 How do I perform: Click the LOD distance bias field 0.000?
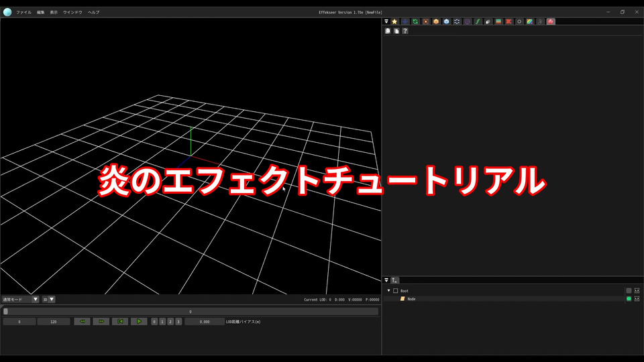point(205,322)
